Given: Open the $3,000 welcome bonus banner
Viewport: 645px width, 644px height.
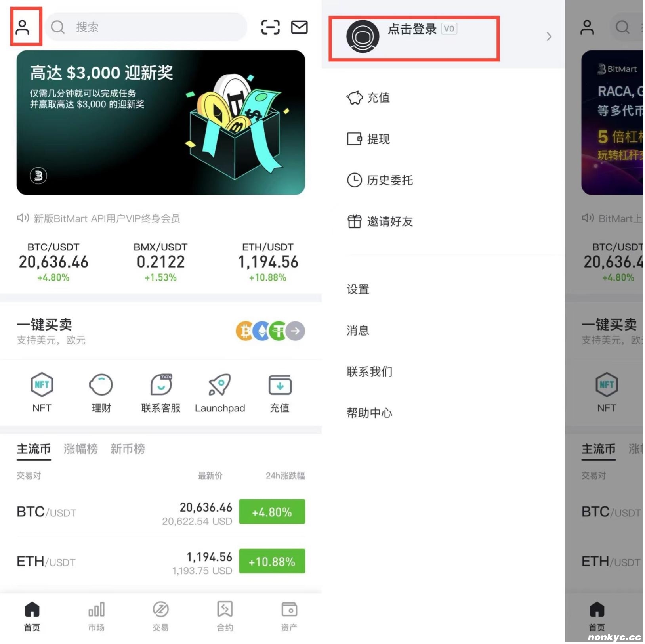Looking at the screenshot, I should click(160, 122).
